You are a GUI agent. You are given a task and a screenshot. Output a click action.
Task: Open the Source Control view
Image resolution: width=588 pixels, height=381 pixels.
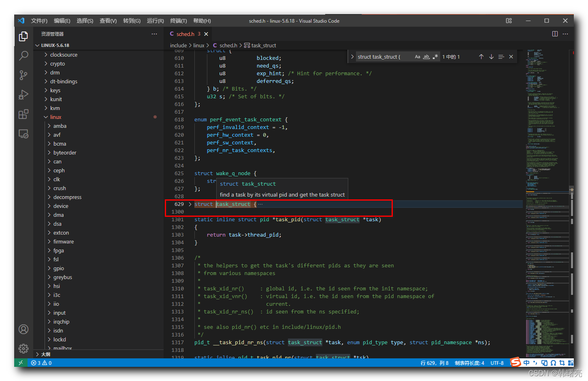(x=23, y=75)
